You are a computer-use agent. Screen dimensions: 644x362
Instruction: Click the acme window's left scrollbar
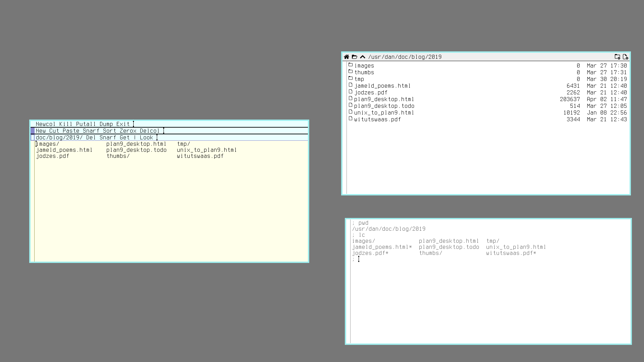[x=33, y=201]
